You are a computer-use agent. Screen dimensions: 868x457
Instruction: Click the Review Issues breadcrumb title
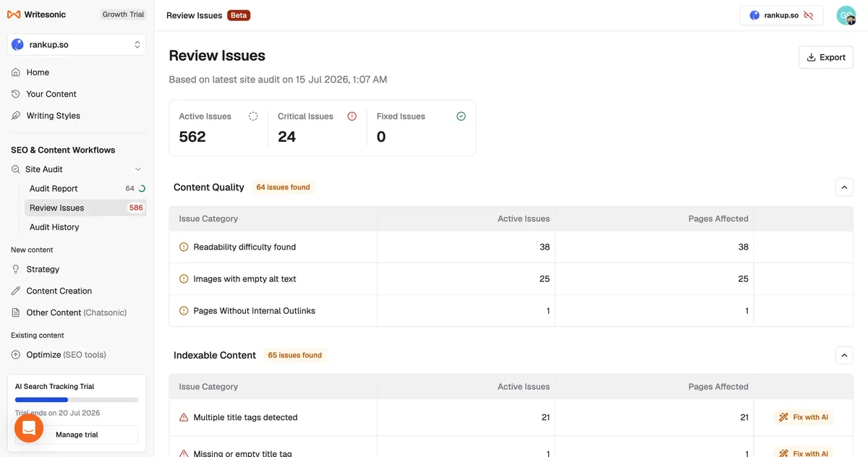click(x=194, y=15)
